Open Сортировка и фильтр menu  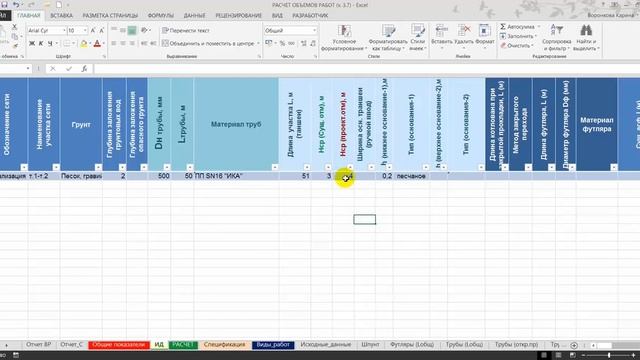click(x=557, y=38)
